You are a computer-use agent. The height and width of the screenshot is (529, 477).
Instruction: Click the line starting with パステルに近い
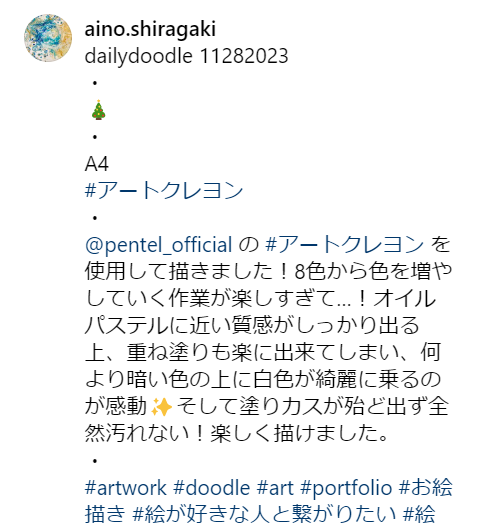(x=252, y=326)
